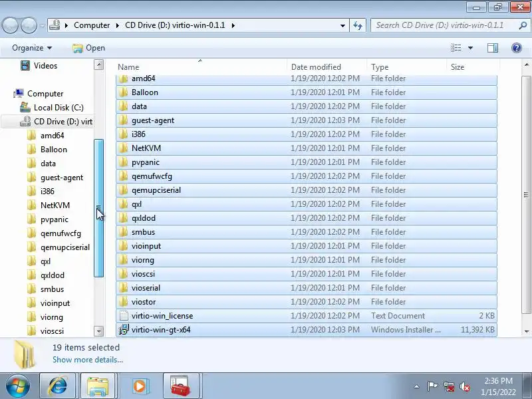
Task: Select pvpanic folder icon in file list
Action: point(123,162)
